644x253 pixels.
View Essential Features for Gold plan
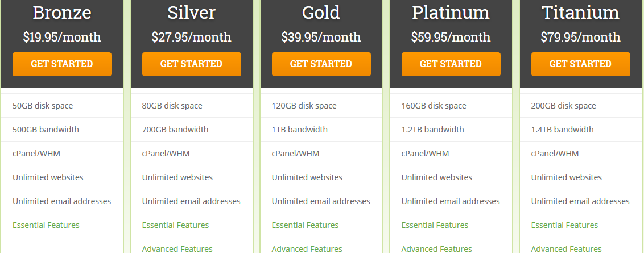[305, 225]
